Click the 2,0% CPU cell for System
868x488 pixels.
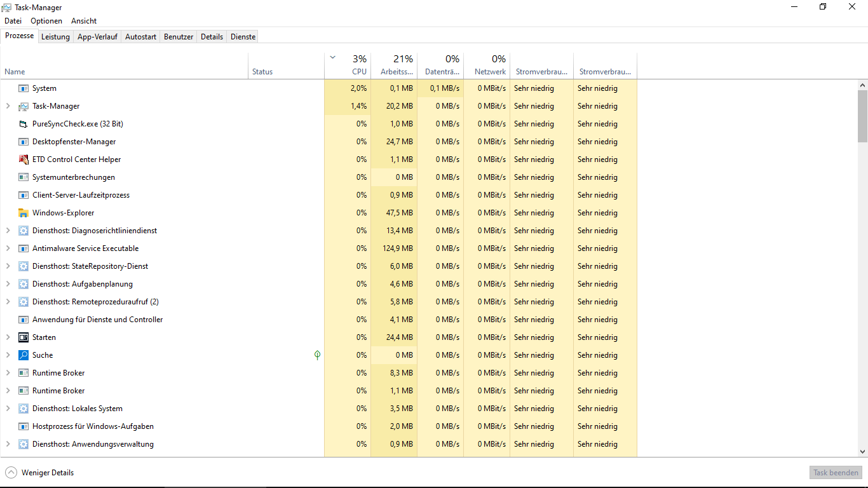point(348,88)
